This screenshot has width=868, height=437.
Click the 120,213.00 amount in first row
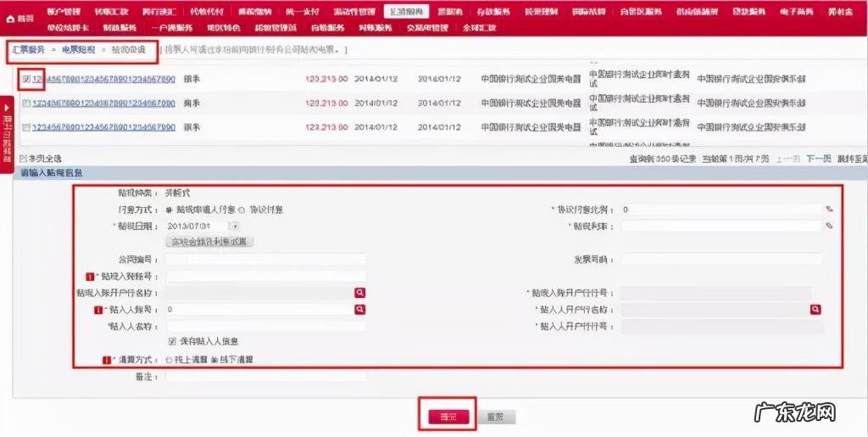[x=326, y=79]
